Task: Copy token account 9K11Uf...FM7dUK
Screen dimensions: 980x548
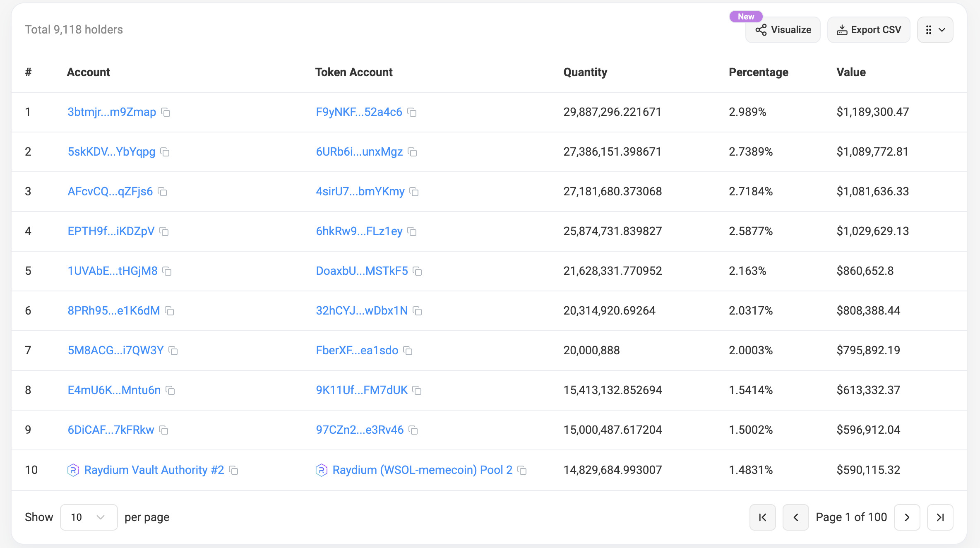Action: tap(417, 390)
